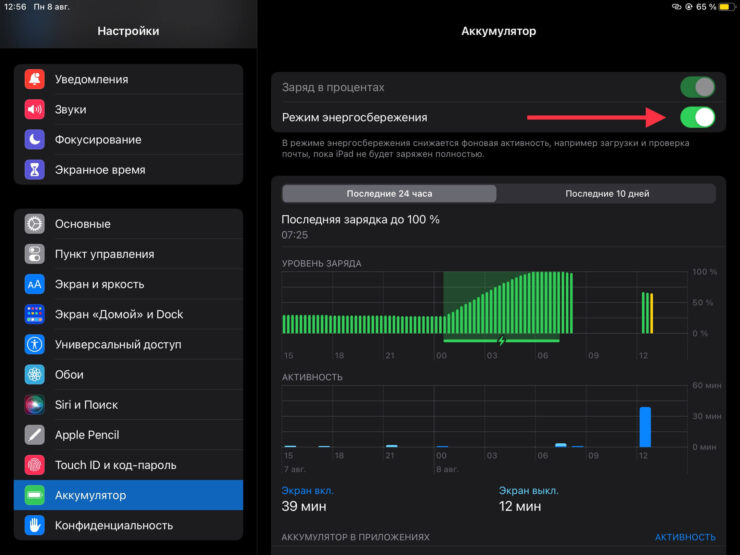Disable Режим энергосбережения switch
The width and height of the screenshot is (740, 555).
[697, 117]
